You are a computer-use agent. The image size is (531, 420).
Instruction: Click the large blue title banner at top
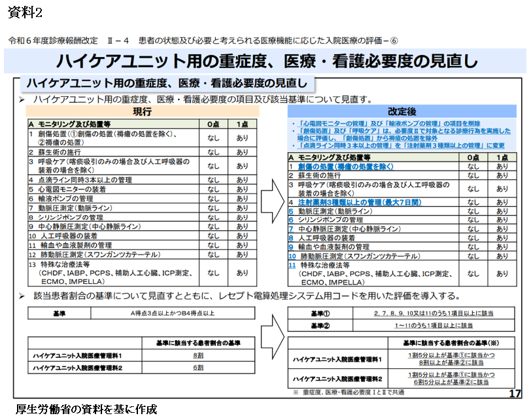(265, 61)
